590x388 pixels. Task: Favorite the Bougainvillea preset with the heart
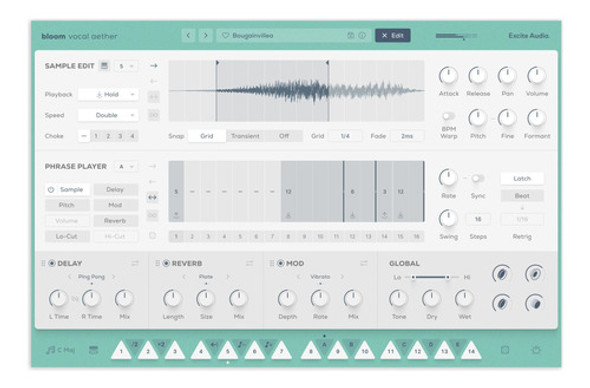[x=225, y=35]
